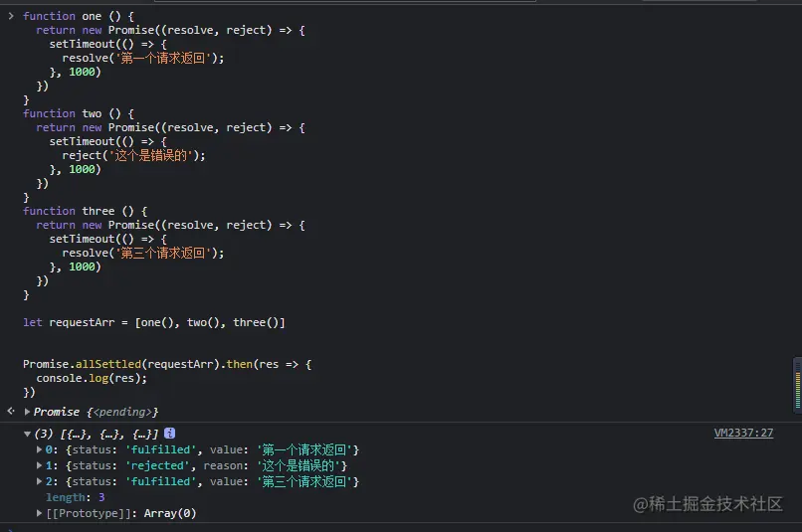
Task: Expand array entry 1 rejected object
Action: click(39, 465)
